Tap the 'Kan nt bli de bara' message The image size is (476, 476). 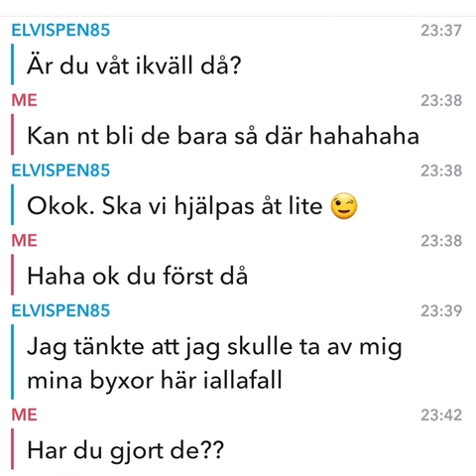pos(223,136)
